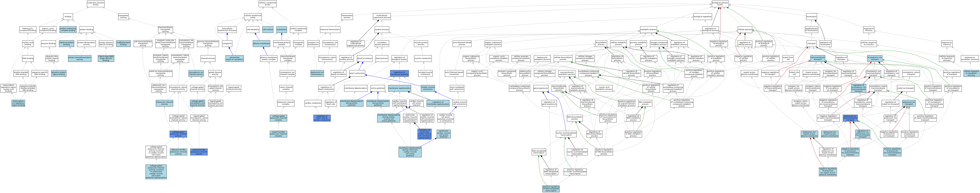This screenshot has width=980, height=193.
Task: Click the voltage-gated potassium channel complex node
Action: coord(278,118)
